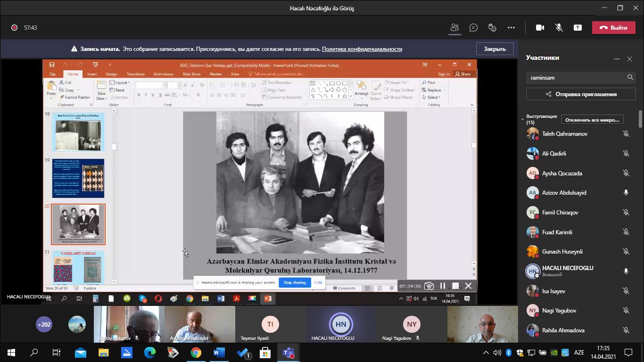The width and height of the screenshot is (644, 362).
Task: Open more options in Участники panel header
Action: (x=617, y=59)
